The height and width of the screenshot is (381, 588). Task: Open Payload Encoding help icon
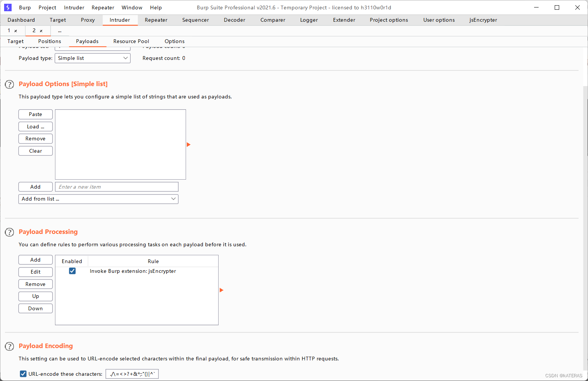point(9,346)
